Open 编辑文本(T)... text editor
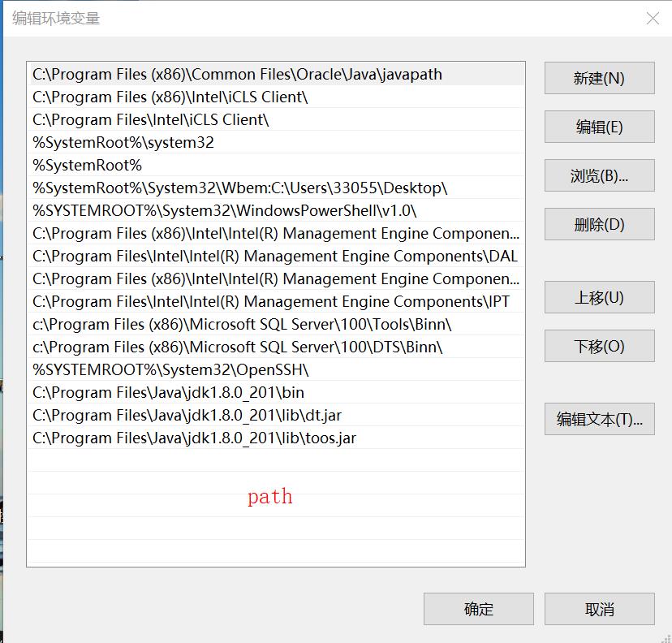 coord(599,419)
